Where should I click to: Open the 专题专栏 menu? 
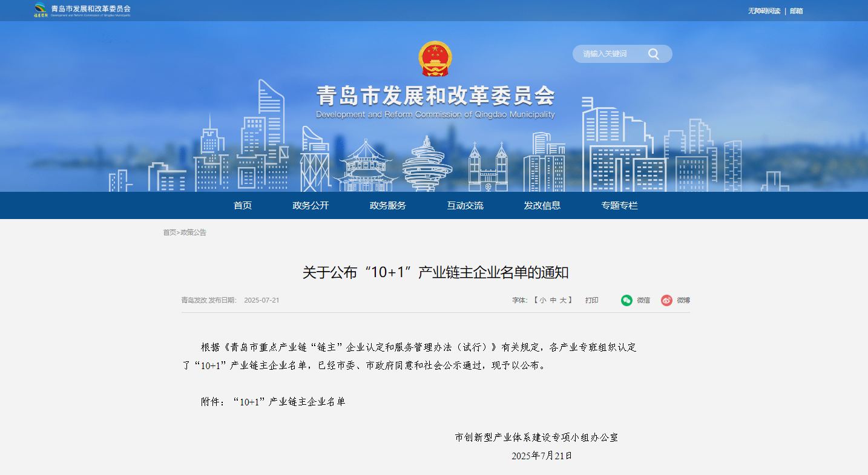click(x=619, y=205)
